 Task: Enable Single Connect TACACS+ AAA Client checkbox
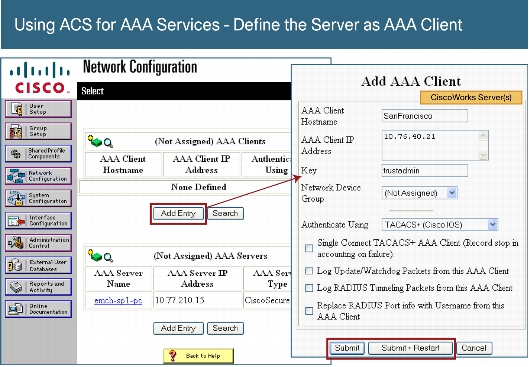click(309, 248)
